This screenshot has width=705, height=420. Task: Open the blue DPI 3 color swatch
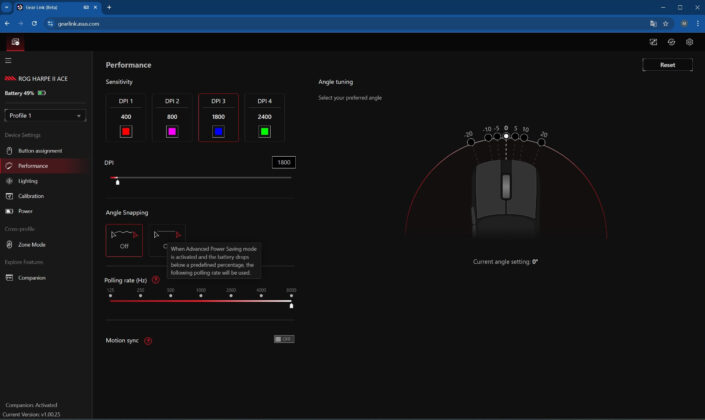coord(219,132)
